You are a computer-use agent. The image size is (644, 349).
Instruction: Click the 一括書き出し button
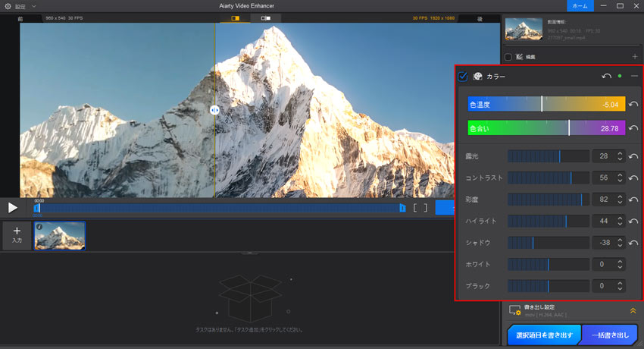pos(610,335)
